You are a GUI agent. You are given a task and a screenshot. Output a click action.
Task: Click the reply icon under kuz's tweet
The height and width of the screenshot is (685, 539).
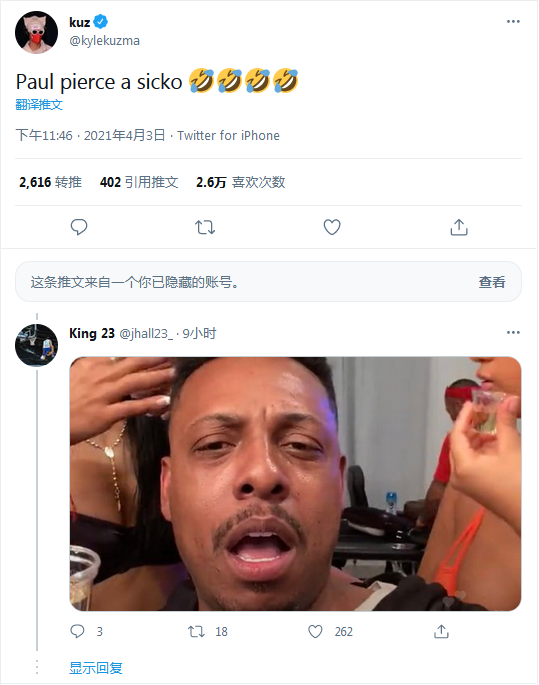[x=79, y=227]
